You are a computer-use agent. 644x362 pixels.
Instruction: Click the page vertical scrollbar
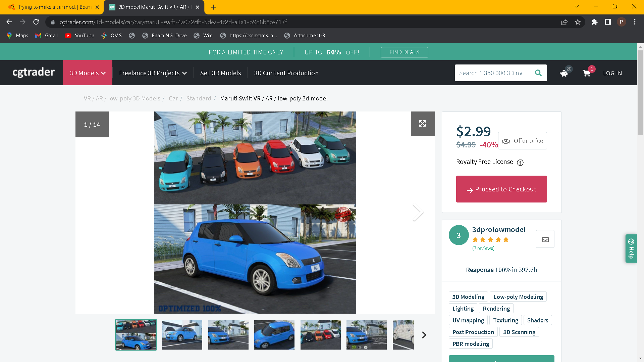640,93
